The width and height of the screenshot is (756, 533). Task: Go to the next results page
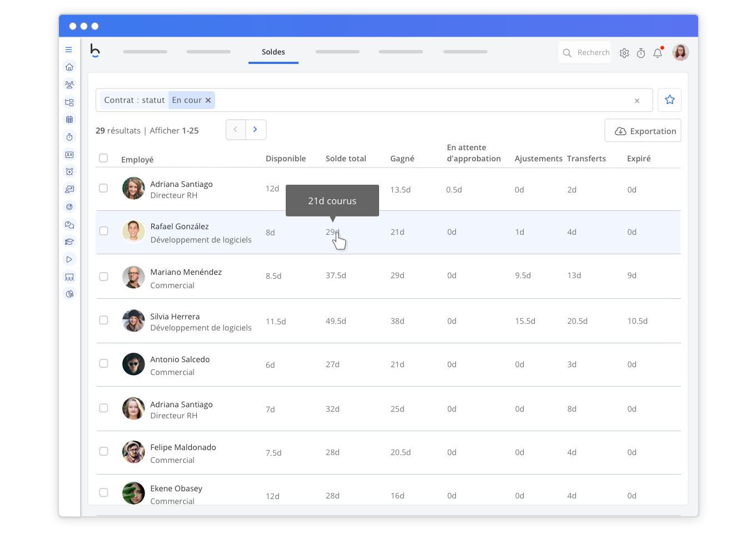[x=255, y=129]
